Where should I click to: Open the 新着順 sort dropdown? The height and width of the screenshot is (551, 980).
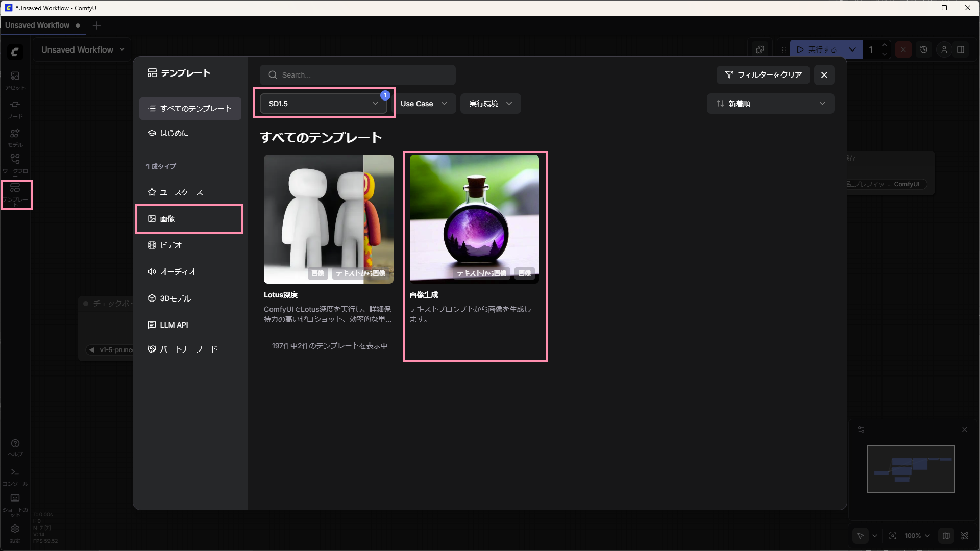770,104
